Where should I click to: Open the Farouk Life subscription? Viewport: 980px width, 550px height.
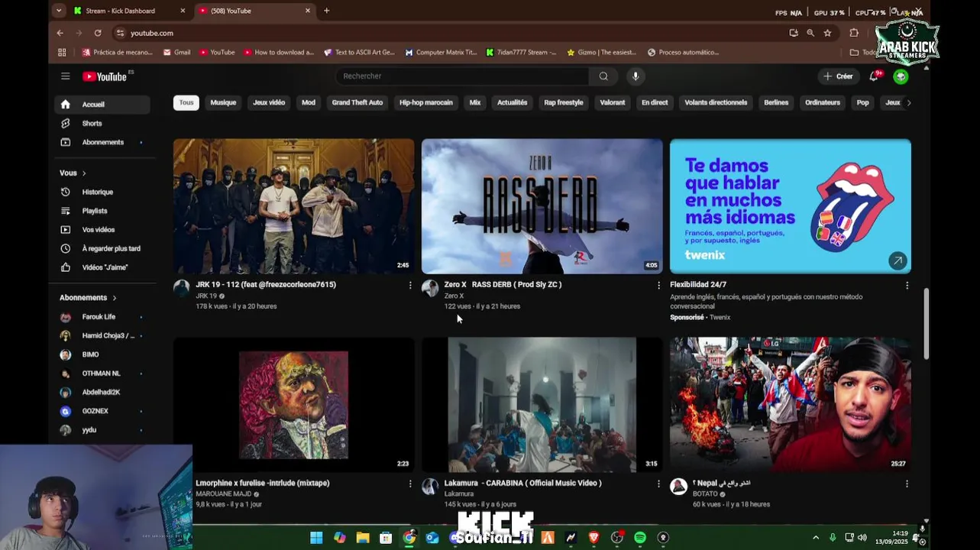tap(99, 317)
